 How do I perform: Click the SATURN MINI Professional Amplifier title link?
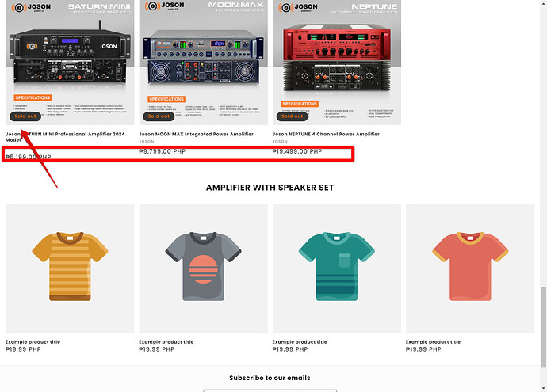[65, 136]
